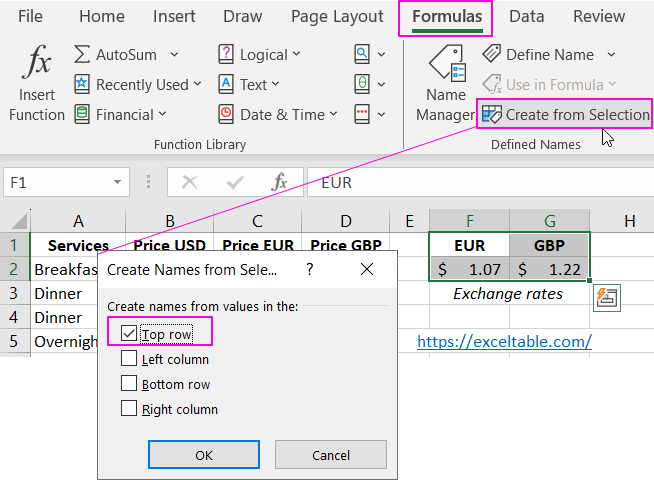654x480 pixels.
Task: Uncheck the Top row checkbox
Action: pyautogui.click(x=129, y=333)
